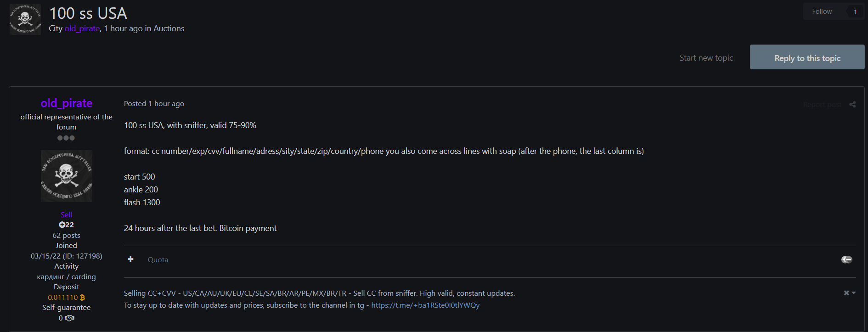Toggle the Follow button for this topic

[x=822, y=11]
